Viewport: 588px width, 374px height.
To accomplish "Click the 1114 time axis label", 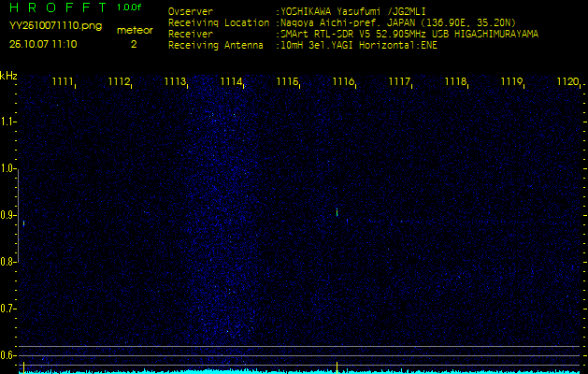I will 231,81.
